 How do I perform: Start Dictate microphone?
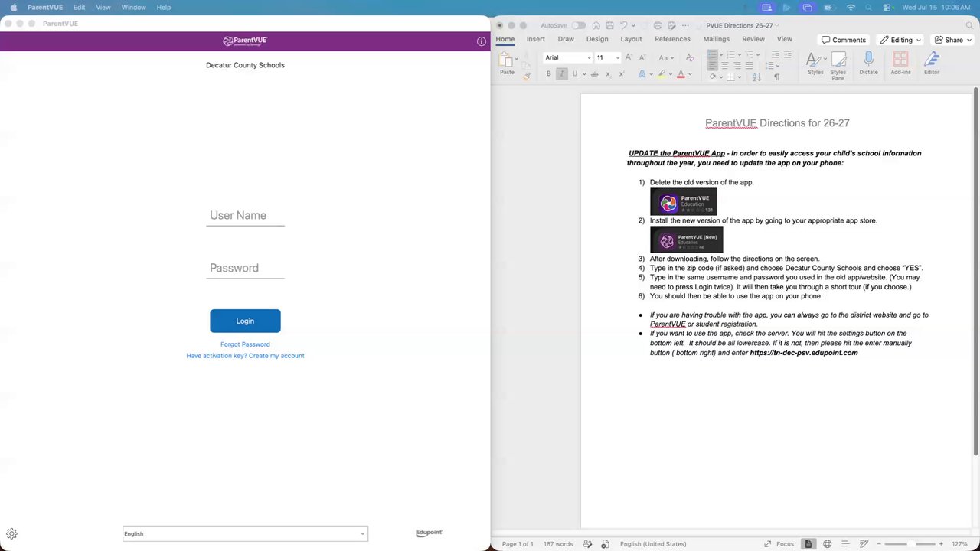[x=868, y=64]
